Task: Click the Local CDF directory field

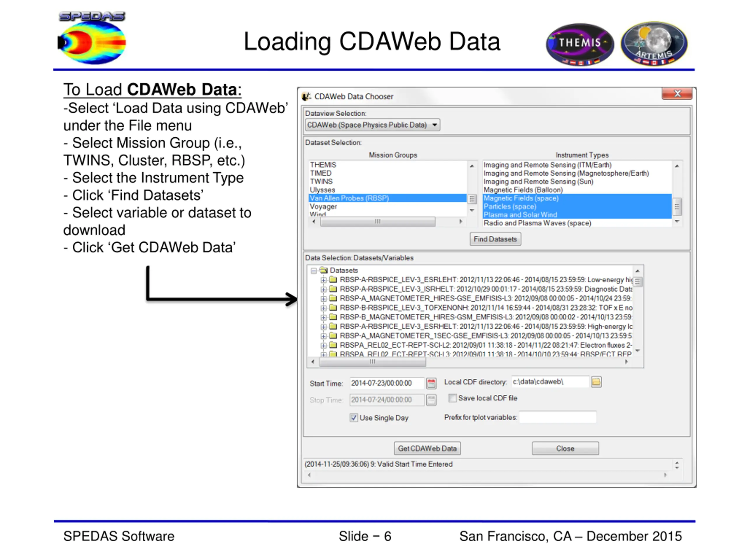Action: click(550, 382)
